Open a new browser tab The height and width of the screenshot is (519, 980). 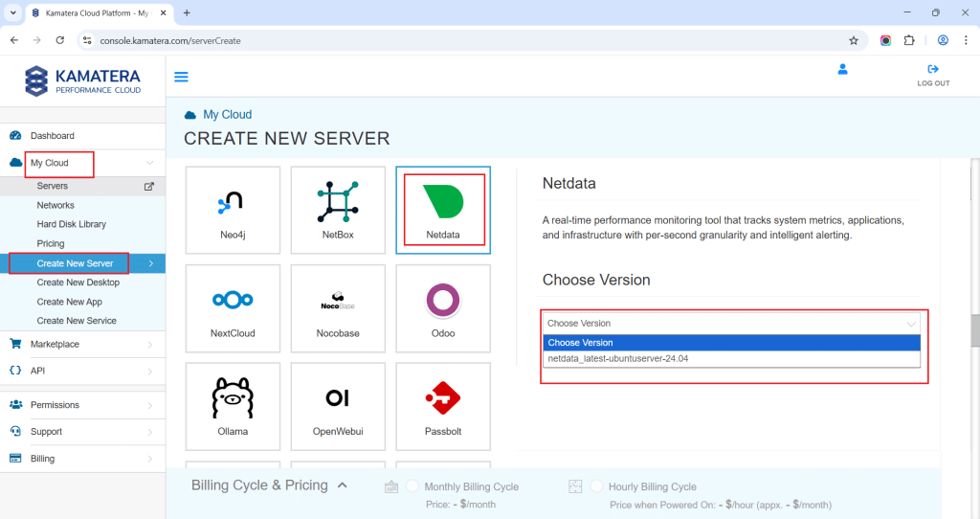pyautogui.click(x=187, y=12)
